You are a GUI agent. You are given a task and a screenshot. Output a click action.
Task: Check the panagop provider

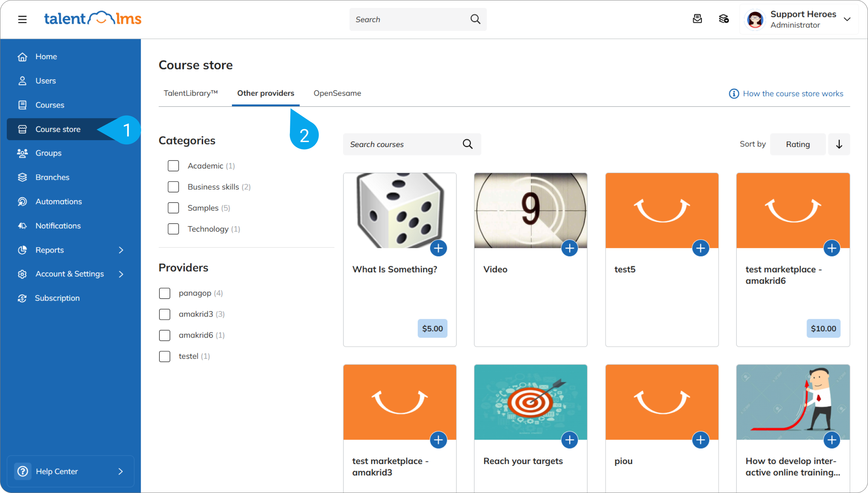(165, 293)
